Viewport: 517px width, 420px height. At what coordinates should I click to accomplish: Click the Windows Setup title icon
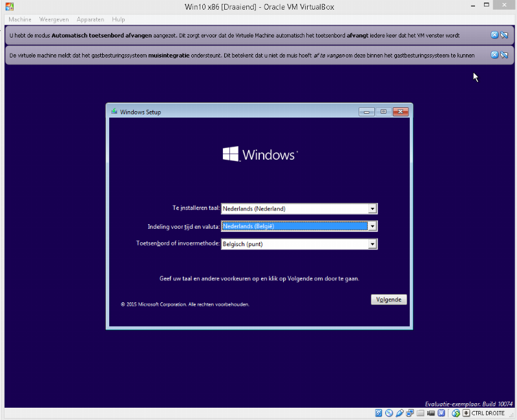click(114, 111)
